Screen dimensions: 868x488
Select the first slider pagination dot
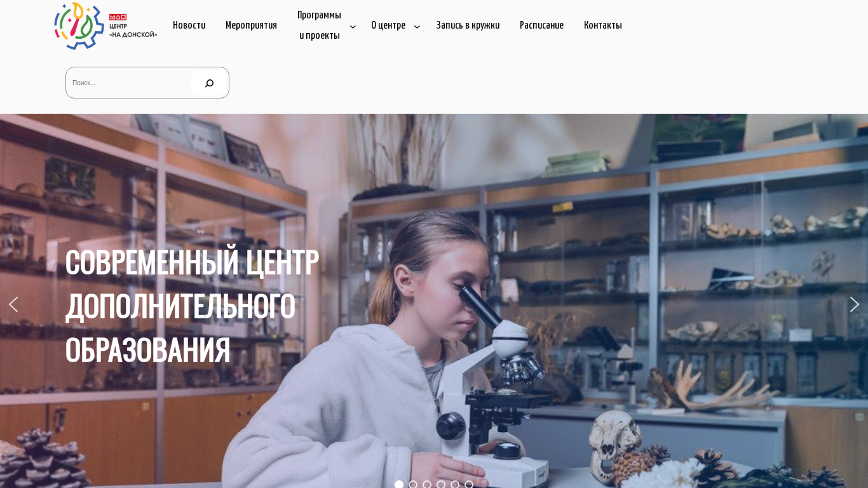pyautogui.click(x=399, y=484)
